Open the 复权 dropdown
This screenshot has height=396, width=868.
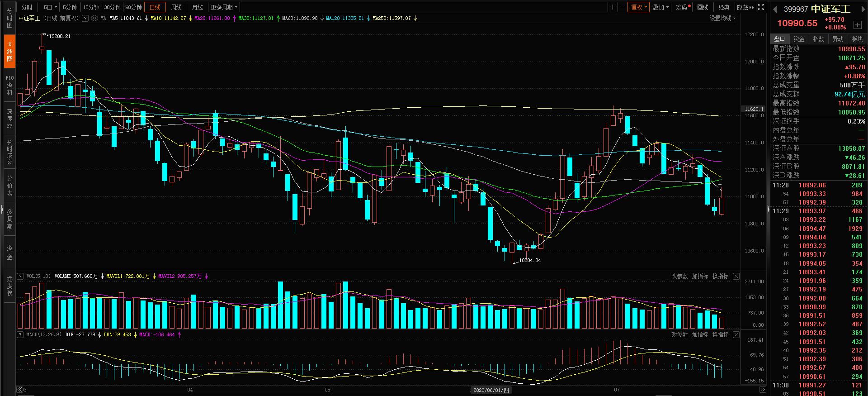click(638, 7)
